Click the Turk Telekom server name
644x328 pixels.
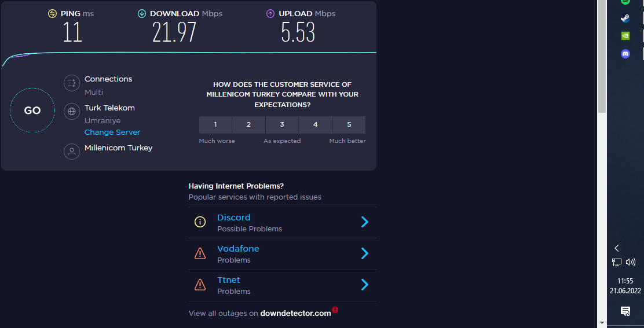coord(109,108)
